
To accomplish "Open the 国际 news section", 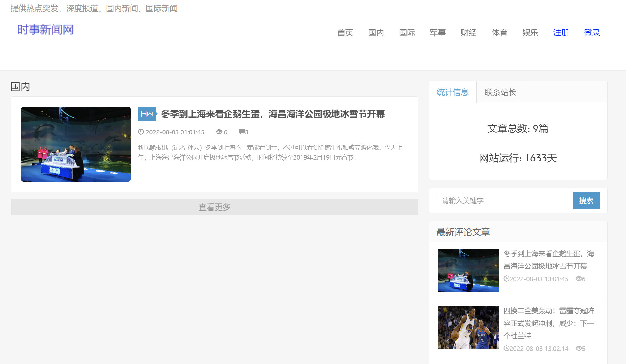I will coord(407,32).
